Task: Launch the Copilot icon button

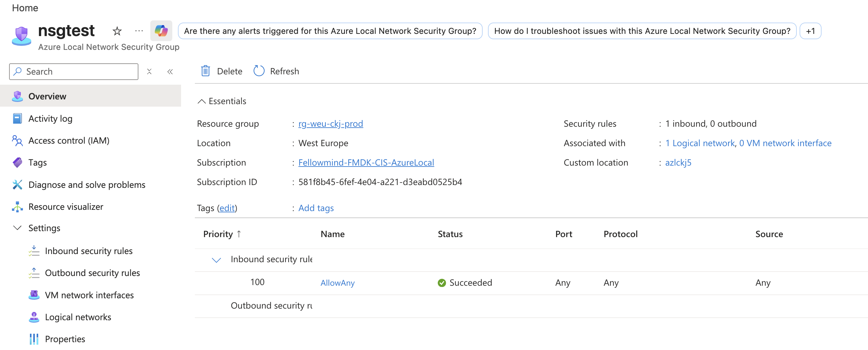Action: [x=161, y=31]
